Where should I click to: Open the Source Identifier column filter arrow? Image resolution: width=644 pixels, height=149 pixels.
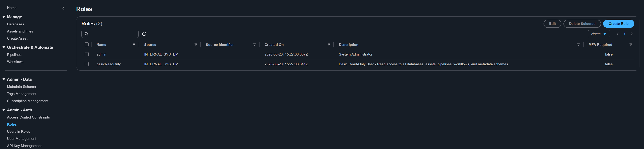tap(254, 45)
